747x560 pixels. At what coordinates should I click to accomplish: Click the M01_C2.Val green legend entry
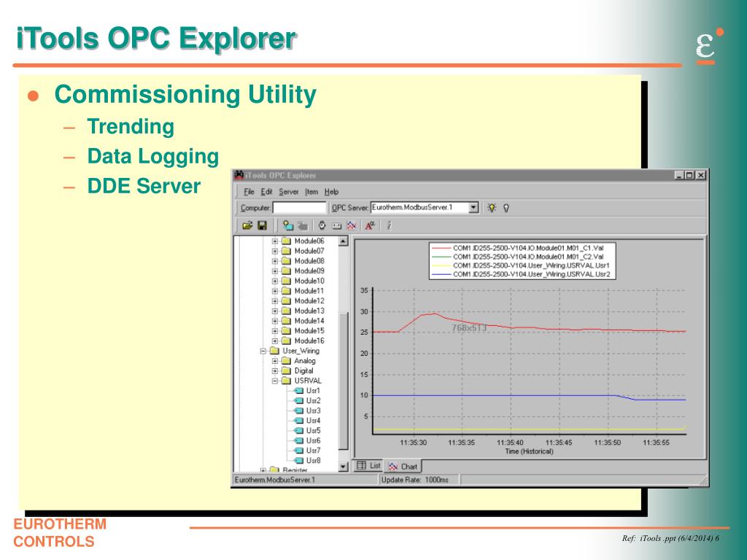[517, 257]
